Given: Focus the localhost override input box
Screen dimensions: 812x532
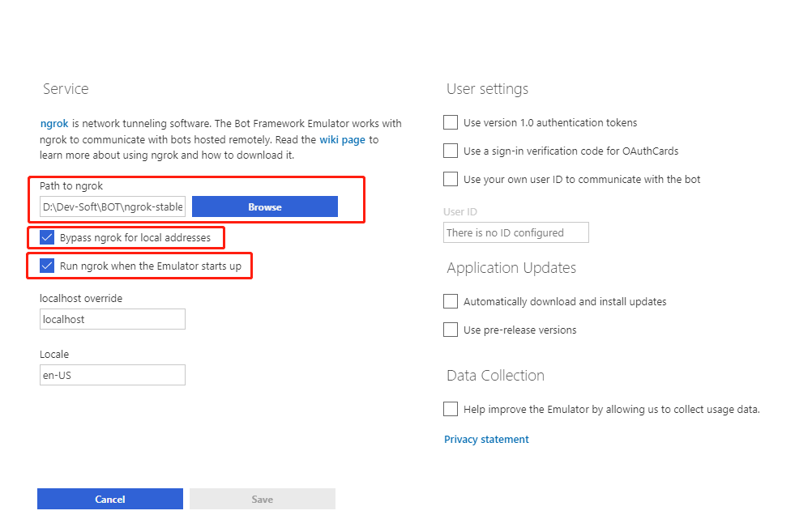Looking at the screenshot, I should (113, 319).
